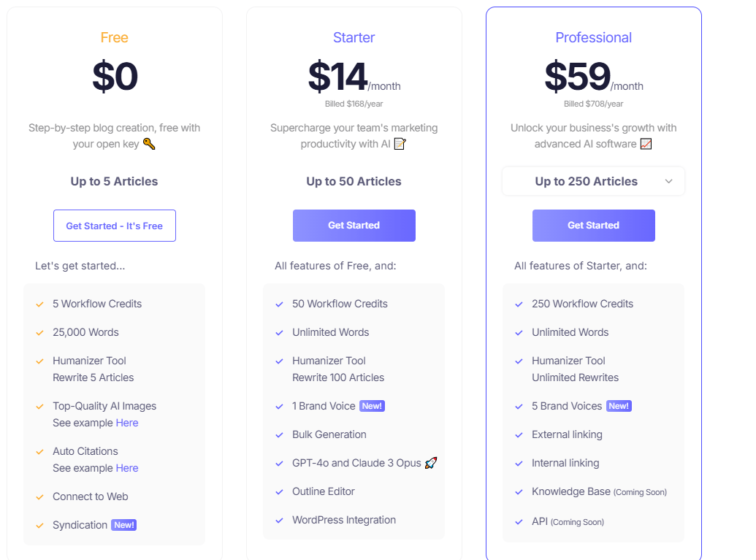Screen dimensions: 756x560
Task: Expand the article limit chevron in Professional plan
Action: pyautogui.click(x=668, y=181)
